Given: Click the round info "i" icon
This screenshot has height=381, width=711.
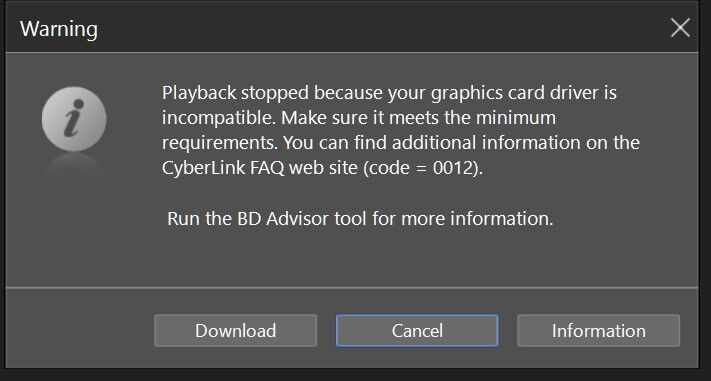Looking at the screenshot, I should pyautogui.click(x=74, y=119).
